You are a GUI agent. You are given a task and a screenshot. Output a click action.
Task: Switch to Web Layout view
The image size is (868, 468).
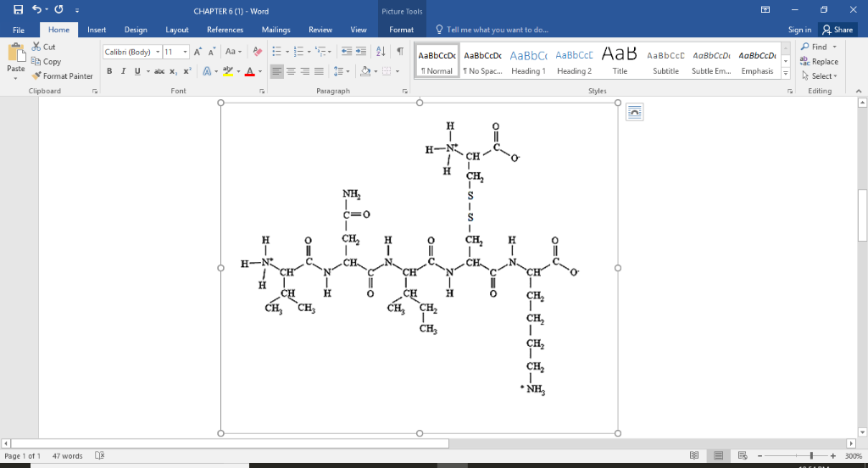(743, 455)
